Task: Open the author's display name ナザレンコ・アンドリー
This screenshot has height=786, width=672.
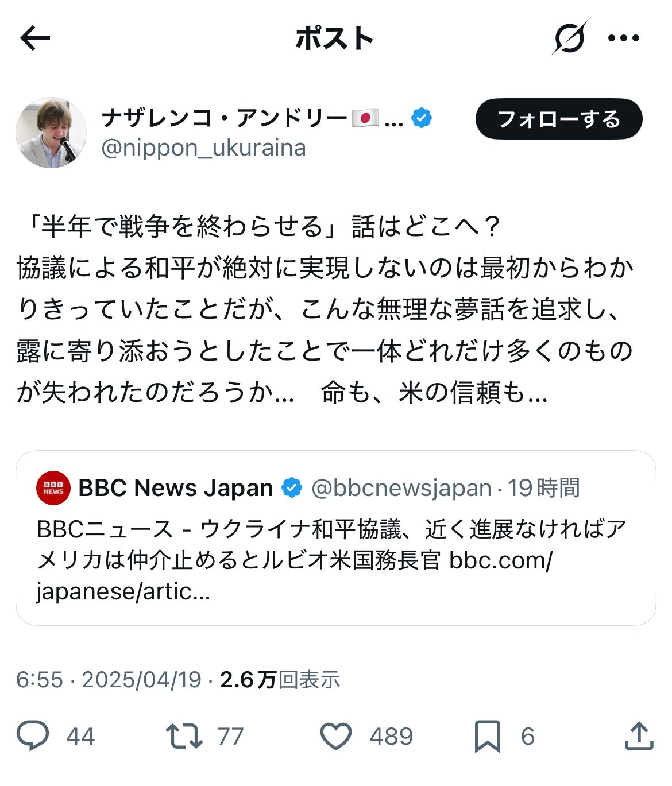Action: coord(224,118)
